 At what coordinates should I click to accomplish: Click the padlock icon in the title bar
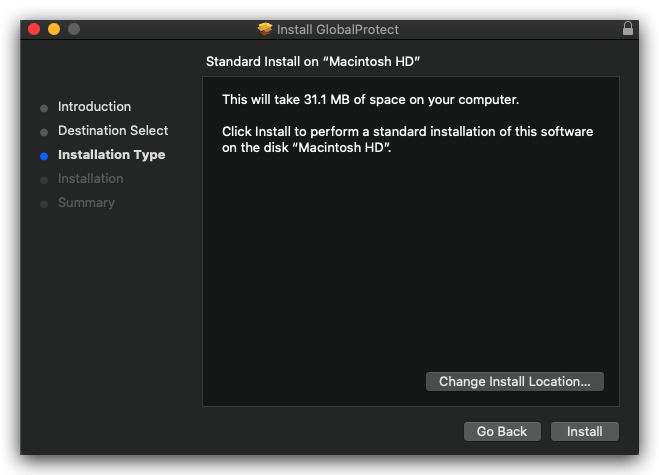pos(627,29)
